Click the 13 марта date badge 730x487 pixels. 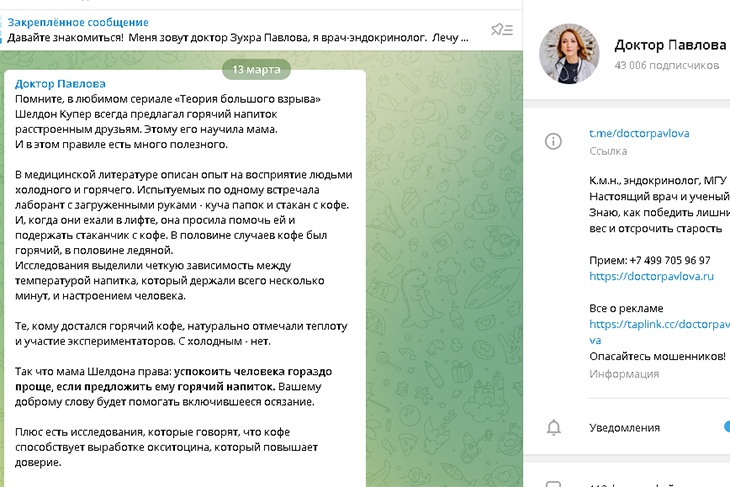coord(256,69)
